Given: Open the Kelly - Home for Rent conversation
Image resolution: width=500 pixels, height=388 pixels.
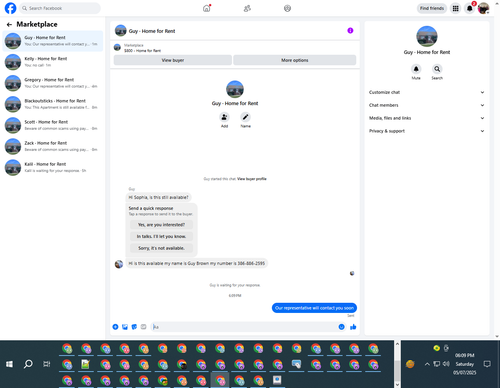Looking at the screenshot, I should [53, 62].
